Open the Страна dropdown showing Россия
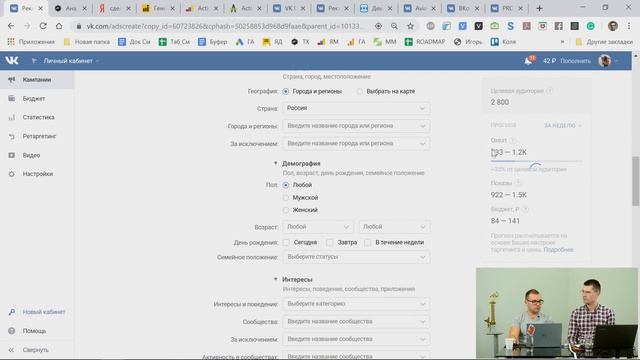The height and width of the screenshot is (360, 640). click(x=356, y=108)
